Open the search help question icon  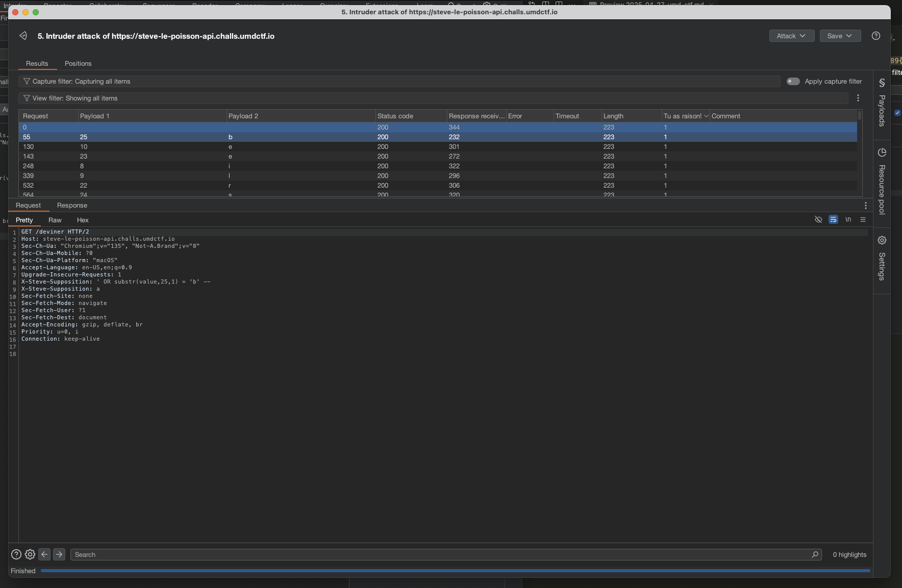pos(16,554)
